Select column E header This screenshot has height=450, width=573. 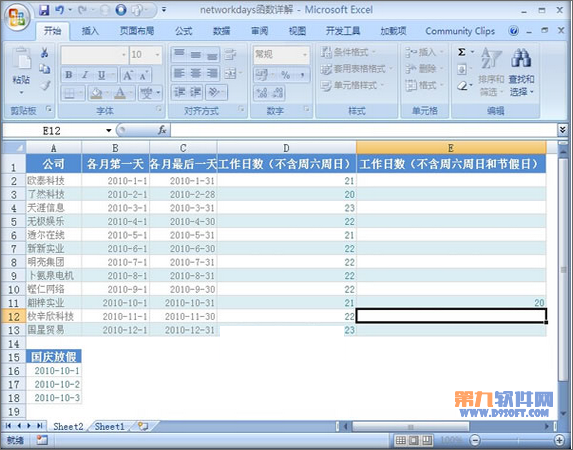point(451,148)
